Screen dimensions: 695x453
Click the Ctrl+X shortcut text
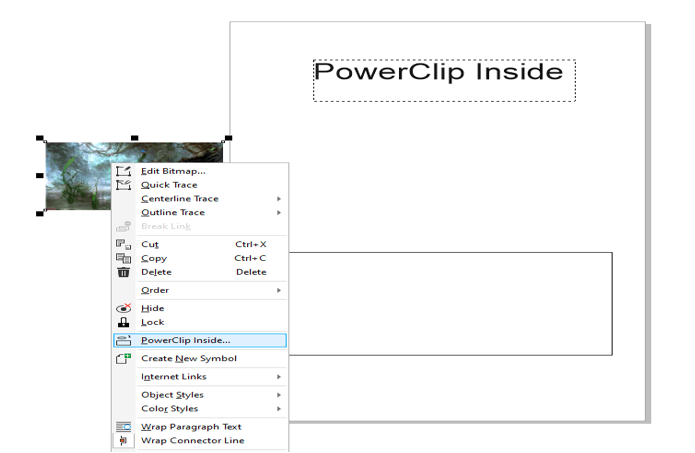(x=251, y=244)
